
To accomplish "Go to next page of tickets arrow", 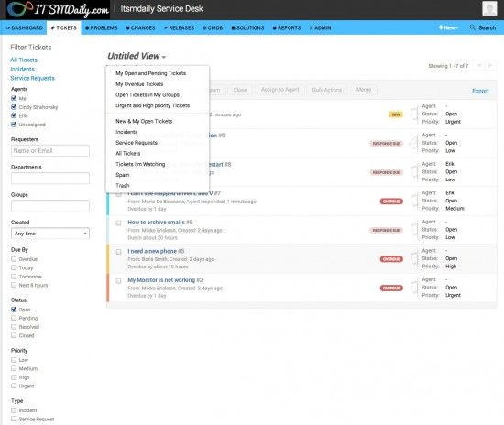I will pos(490,66).
